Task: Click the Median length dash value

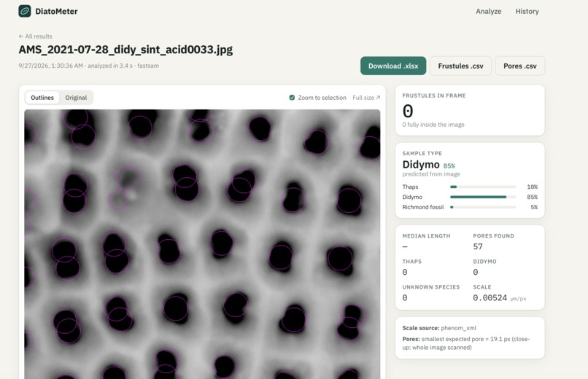Action: coord(405,246)
